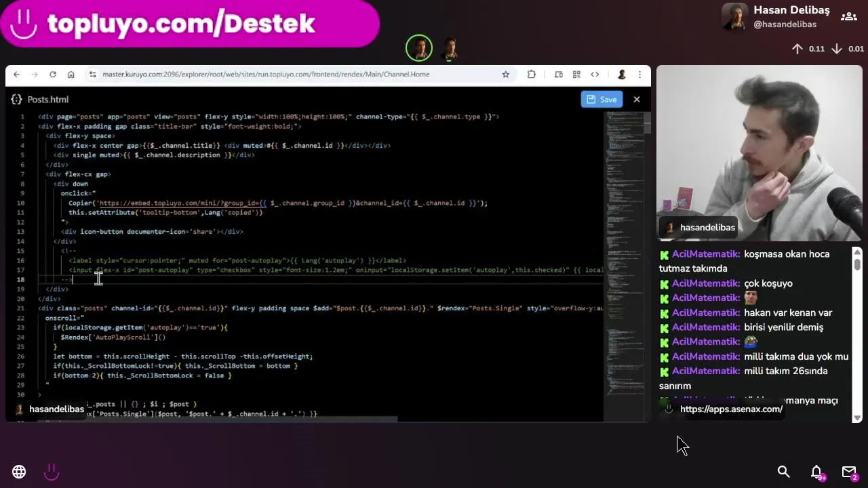This screenshot has width=868, height=488.
Task: Open the media/cast control icon
Action: [558, 75]
